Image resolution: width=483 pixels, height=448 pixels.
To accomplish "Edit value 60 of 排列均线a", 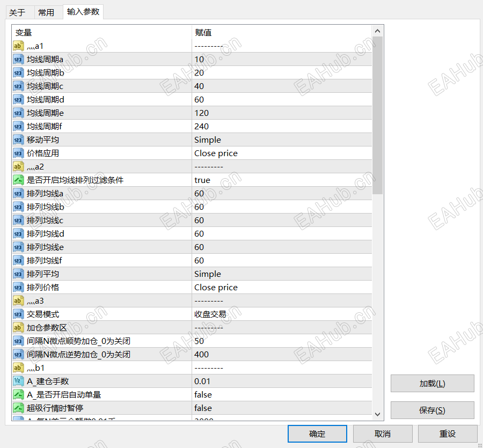I will coord(282,194).
